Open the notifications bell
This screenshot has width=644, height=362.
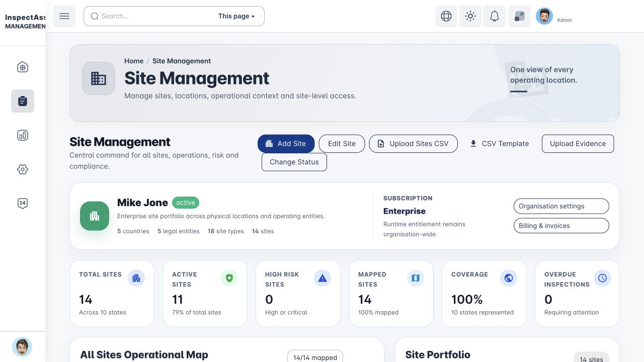click(x=495, y=16)
